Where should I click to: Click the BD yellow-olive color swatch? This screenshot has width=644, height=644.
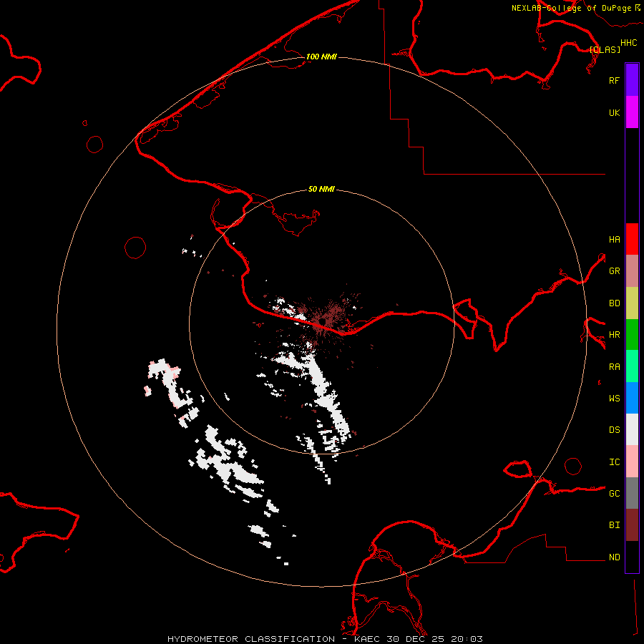632,303
